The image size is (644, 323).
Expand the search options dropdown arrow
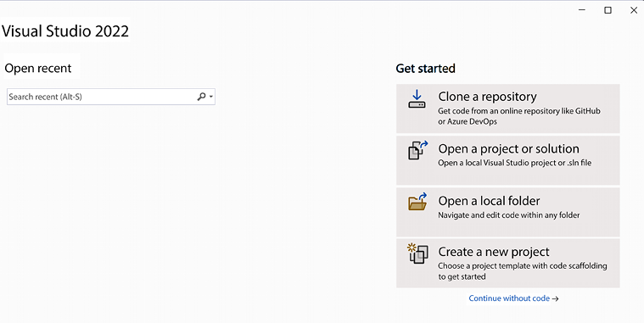point(211,97)
